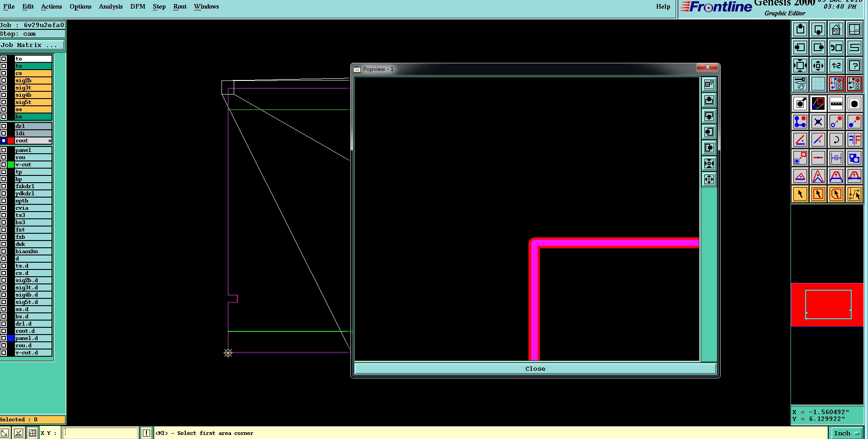Screen dimensions: 868x439
Task: Open the Edit menu
Action: point(28,6)
